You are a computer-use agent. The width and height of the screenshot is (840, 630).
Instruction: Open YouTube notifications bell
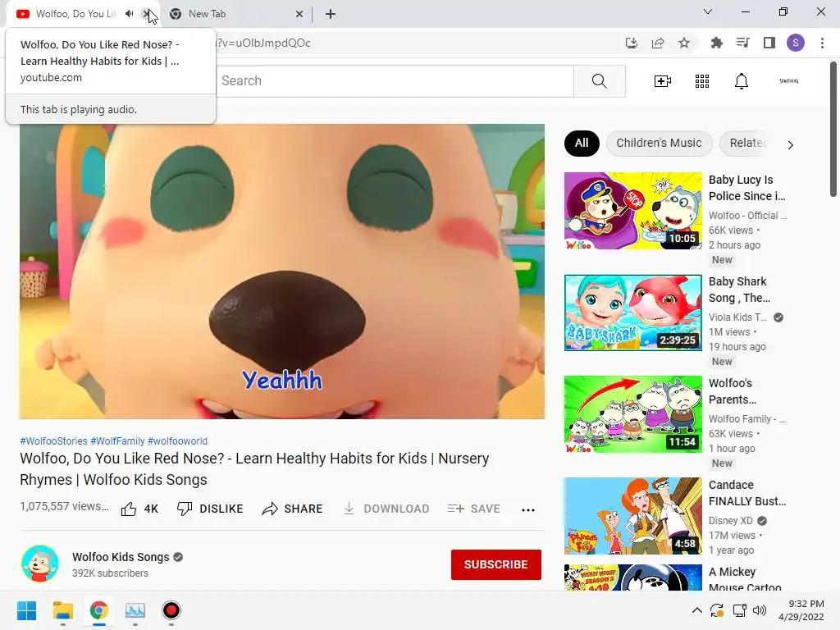742,81
